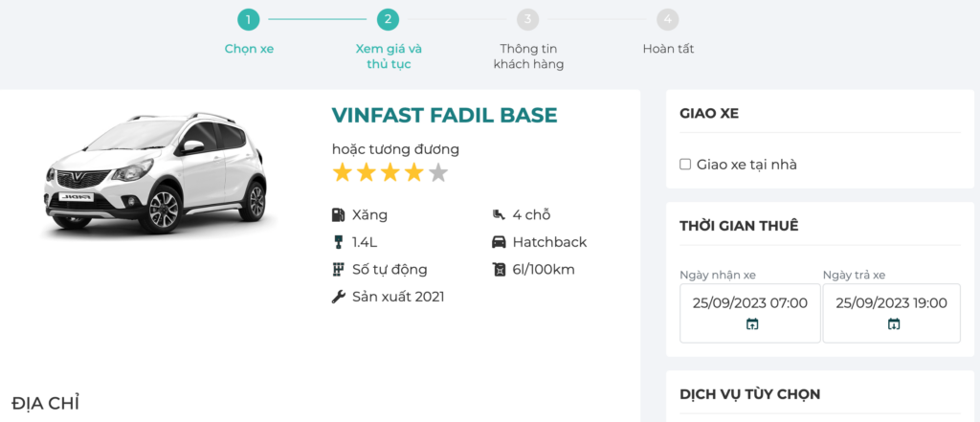
Task: Click the wrench icon beside Sản xuất 2021
Action: 338,297
